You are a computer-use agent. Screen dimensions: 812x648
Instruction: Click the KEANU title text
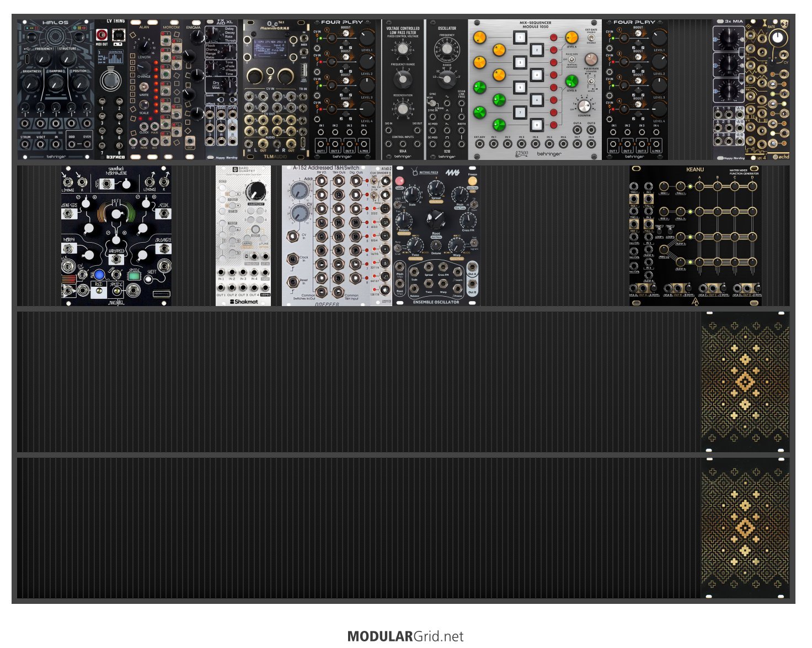695,169
